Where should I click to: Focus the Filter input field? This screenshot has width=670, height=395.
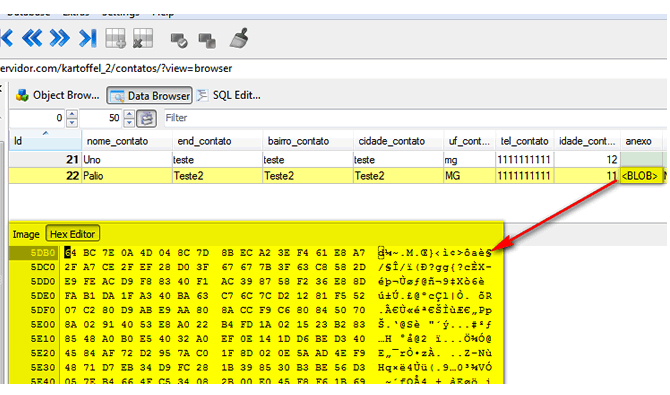coord(414,118)
